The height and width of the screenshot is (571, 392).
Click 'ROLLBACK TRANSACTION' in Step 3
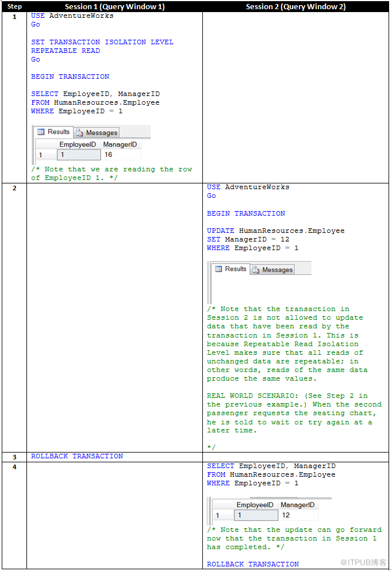[77, 456]
